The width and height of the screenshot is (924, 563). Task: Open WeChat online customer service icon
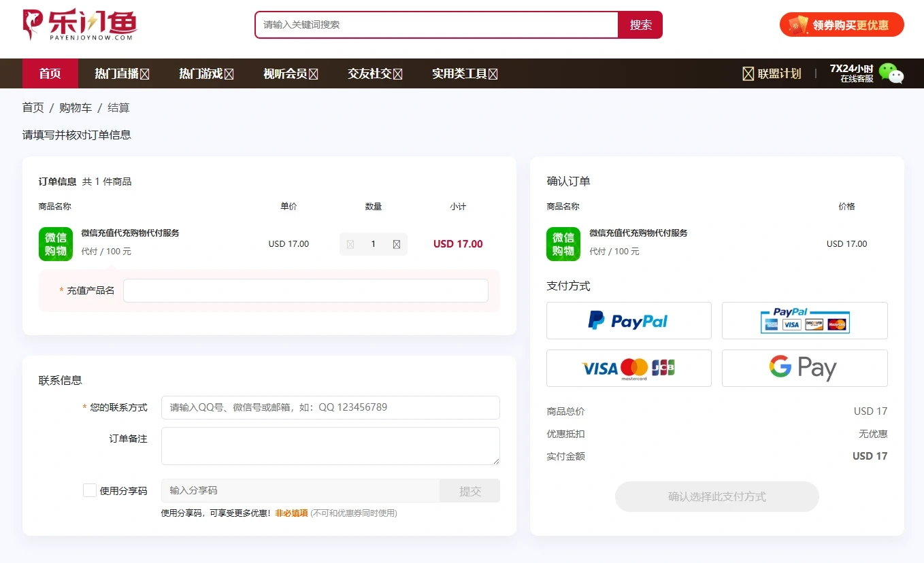tap(891, 73)
